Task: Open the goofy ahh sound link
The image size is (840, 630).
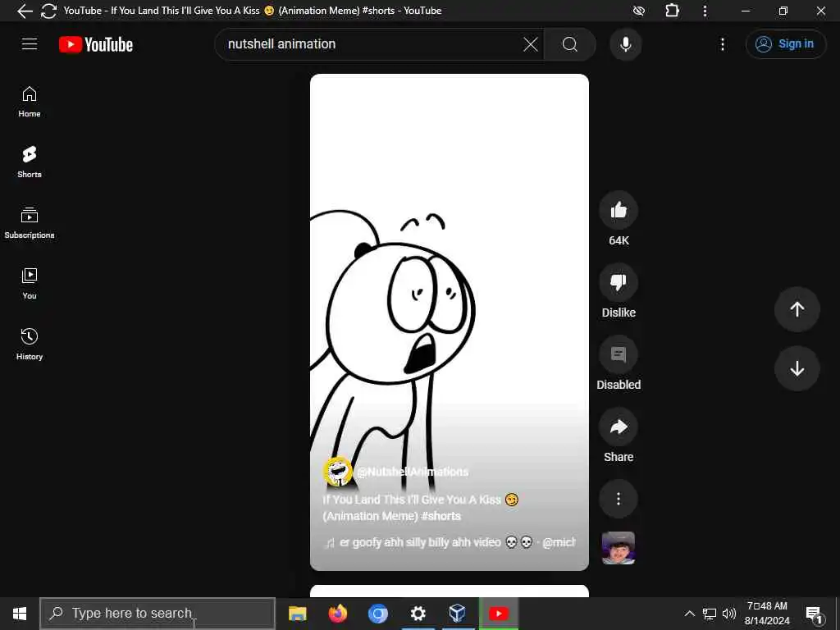Action: tap(449, 543)
